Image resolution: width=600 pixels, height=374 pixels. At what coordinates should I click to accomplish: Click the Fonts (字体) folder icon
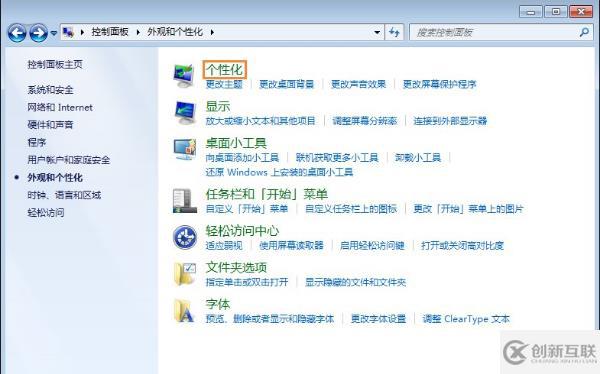coord(184,311)
